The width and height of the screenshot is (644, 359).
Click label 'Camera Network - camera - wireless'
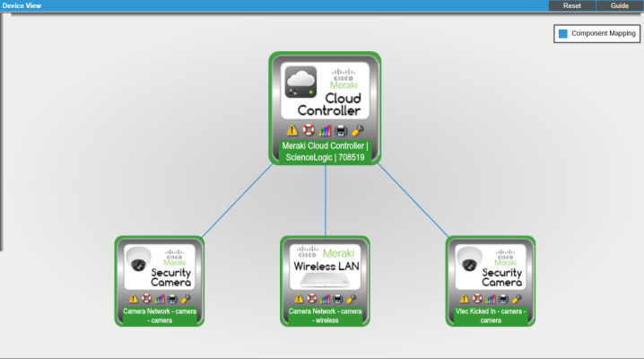(325, 316)
